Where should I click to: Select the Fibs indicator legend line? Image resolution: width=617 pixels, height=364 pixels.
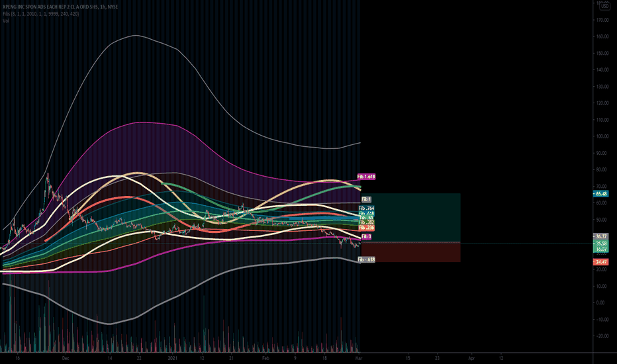click(x=40, y=14)
